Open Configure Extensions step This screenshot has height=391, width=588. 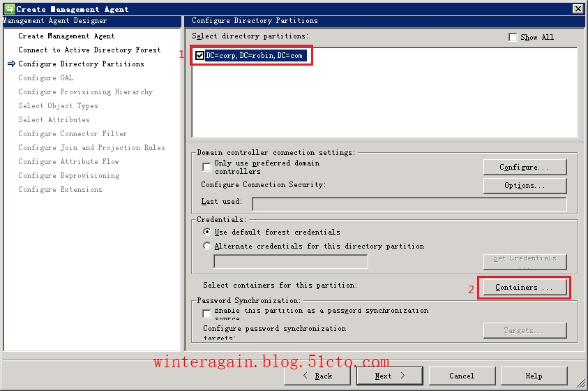click(x=61, y=189)
